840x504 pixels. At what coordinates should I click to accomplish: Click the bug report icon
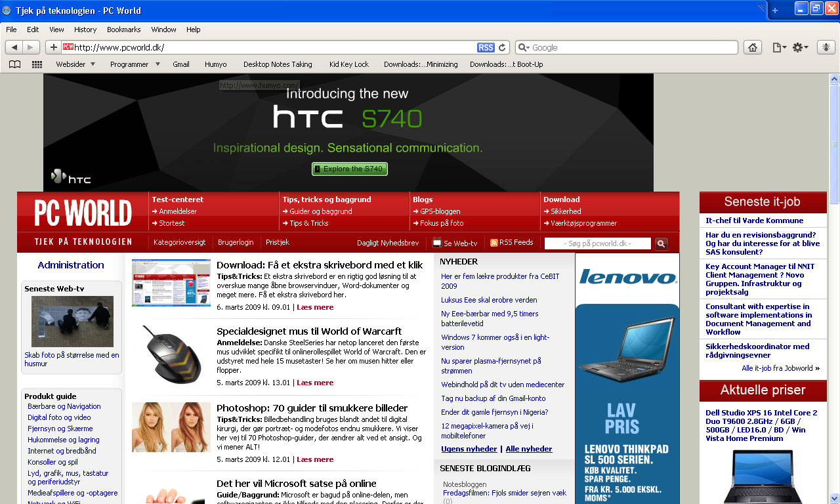point(826,47)
